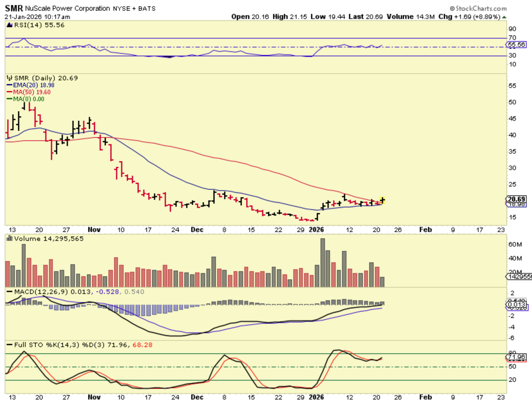
Task: Click the 25 level on the price axis
Action: [512, 185]
